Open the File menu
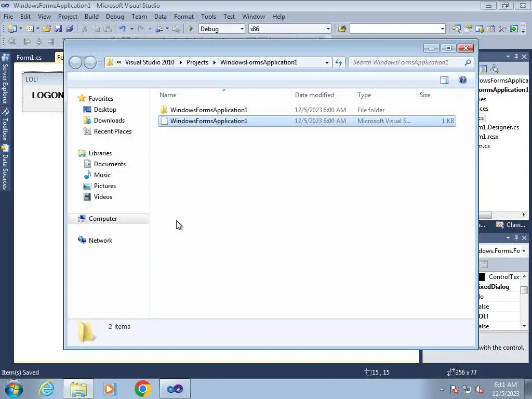The width and height of the screenshot is (532, 399). (x=8, y=16)
